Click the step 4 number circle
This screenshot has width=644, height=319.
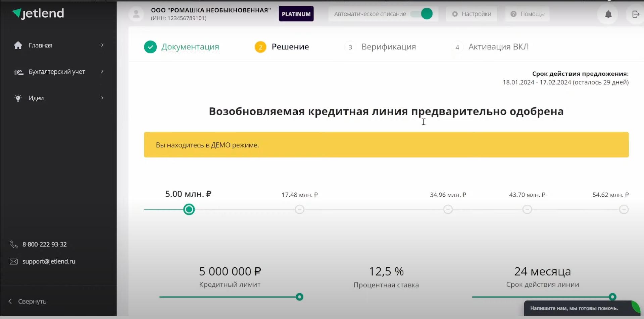click(x=457, y=47)
